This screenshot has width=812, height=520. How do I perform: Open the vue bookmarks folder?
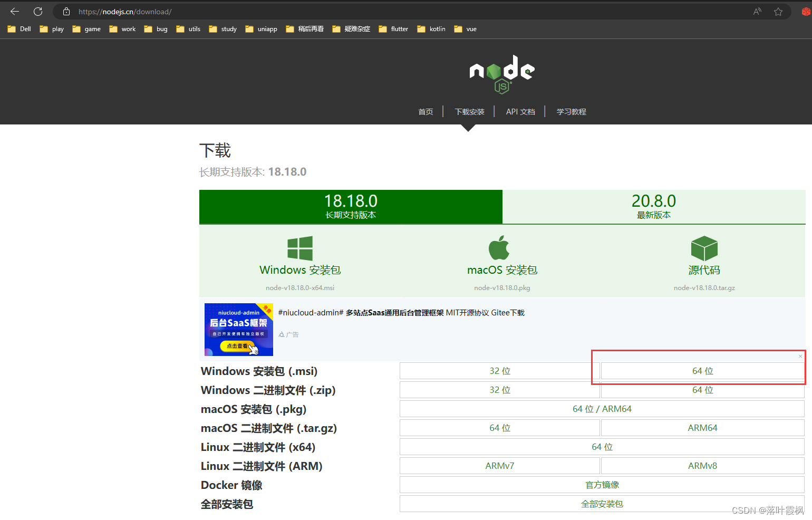pyautogui.click(x=465, y=29)
